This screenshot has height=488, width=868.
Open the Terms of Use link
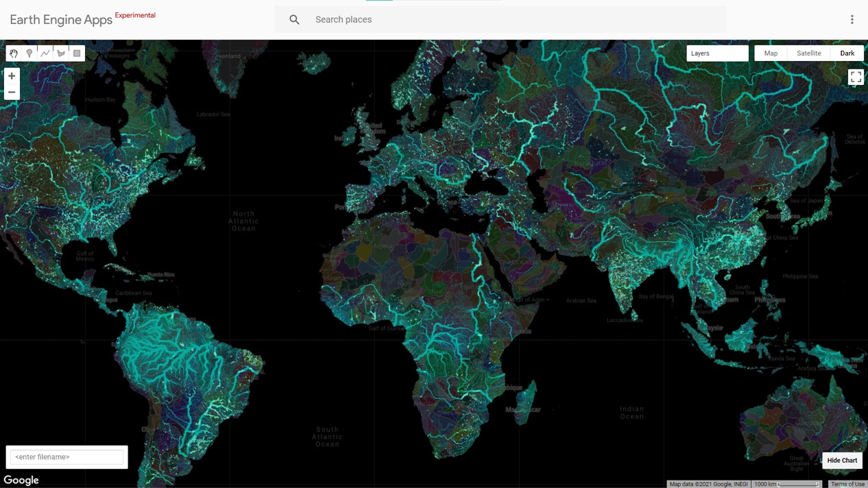pyautogui.click(x=848, y=484)
